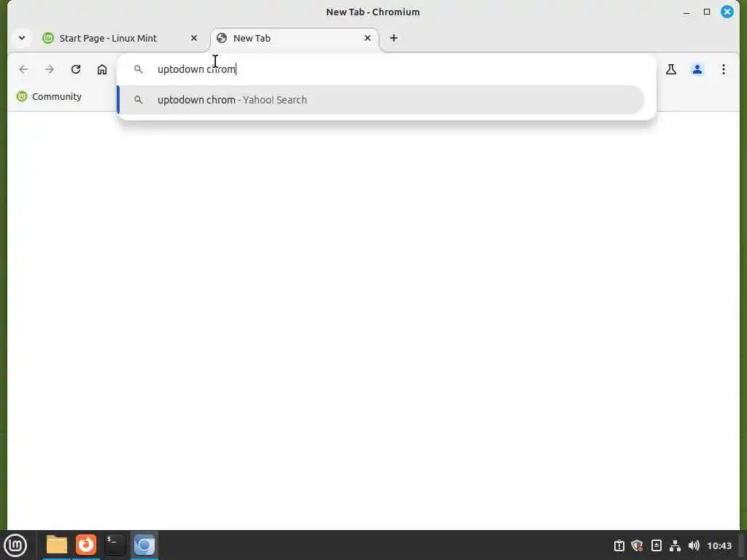Open the three-dot Chromium menu

pos(723,69)
